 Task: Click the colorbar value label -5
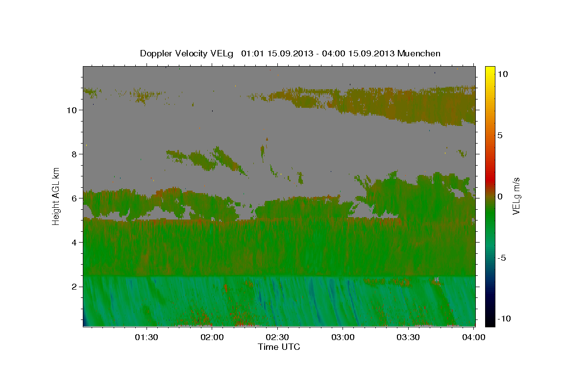click(501, 258)
